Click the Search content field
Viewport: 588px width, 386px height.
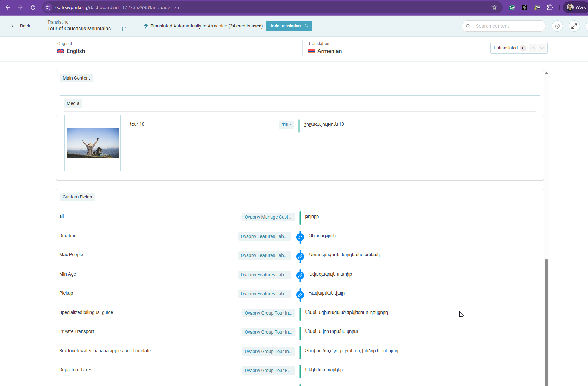[x=507, y=26]
